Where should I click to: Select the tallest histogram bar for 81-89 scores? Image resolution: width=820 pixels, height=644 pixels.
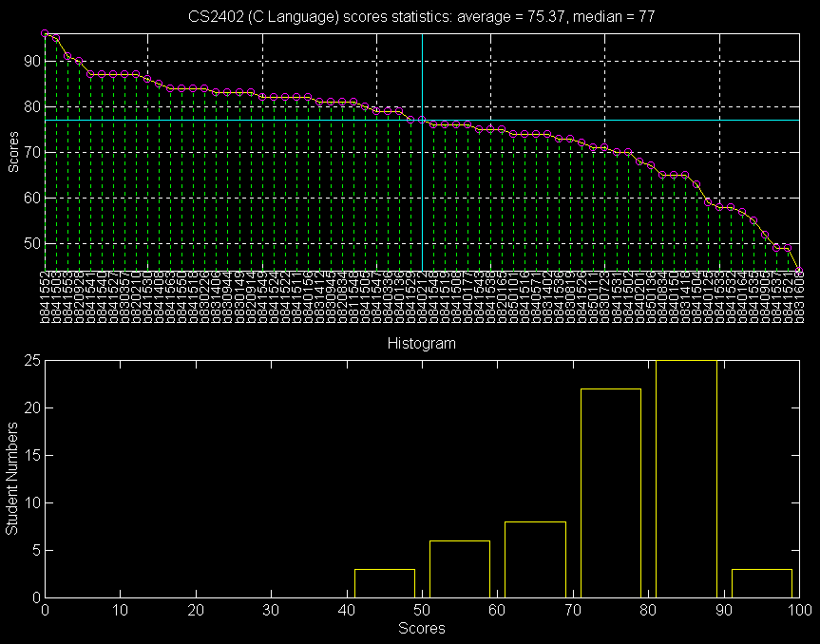click(x=686, y=475)
